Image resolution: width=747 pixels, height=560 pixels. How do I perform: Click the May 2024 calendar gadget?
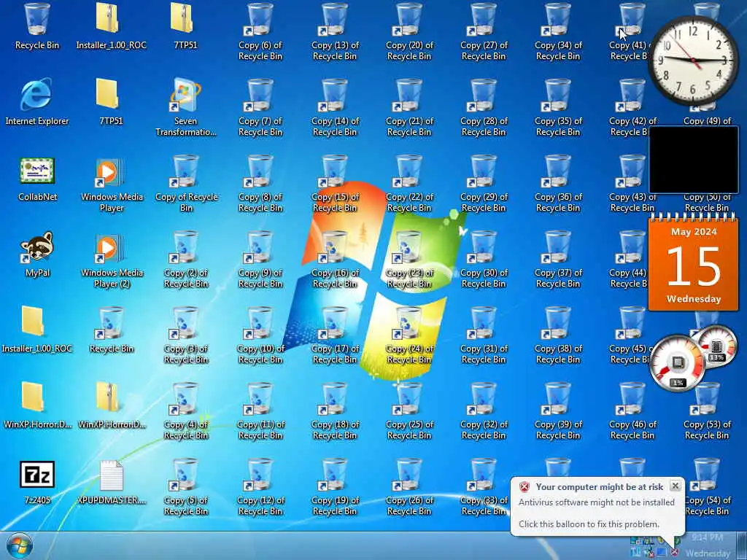point(693,262)
